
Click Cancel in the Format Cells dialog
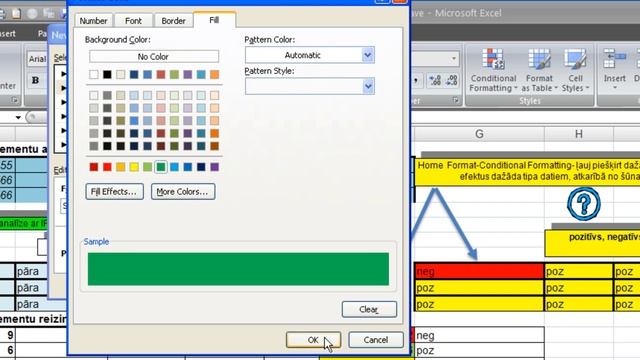[x=376, y=340]
